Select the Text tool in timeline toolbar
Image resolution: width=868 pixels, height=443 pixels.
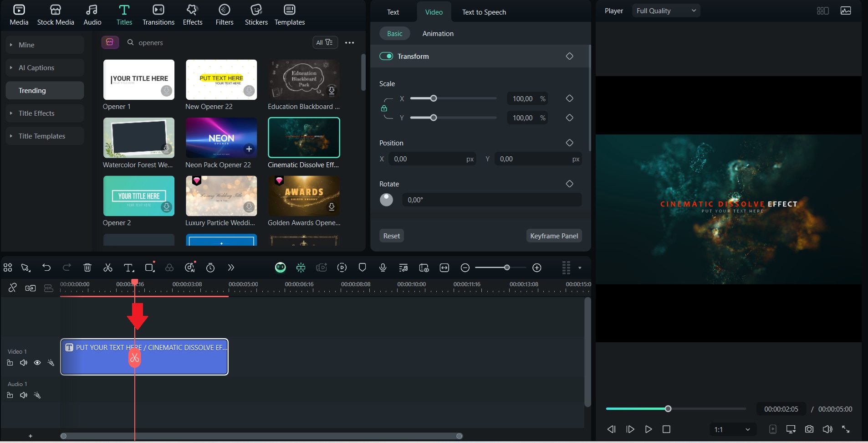pyautogui.click(x=129, y=268)
